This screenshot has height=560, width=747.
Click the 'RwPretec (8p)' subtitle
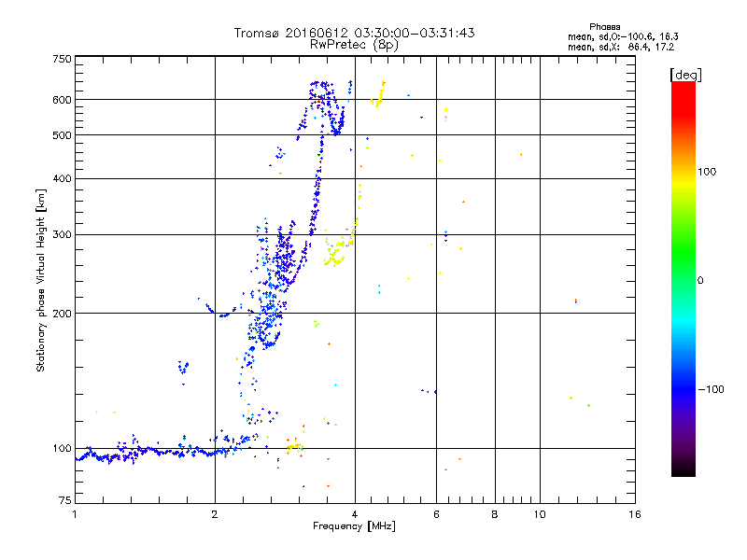point(354,45)
